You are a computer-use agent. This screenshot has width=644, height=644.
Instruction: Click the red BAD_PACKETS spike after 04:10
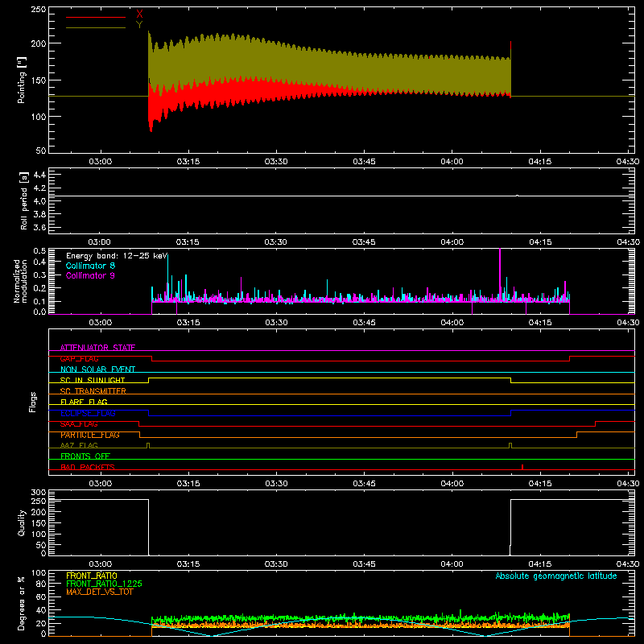click(522, 467)
